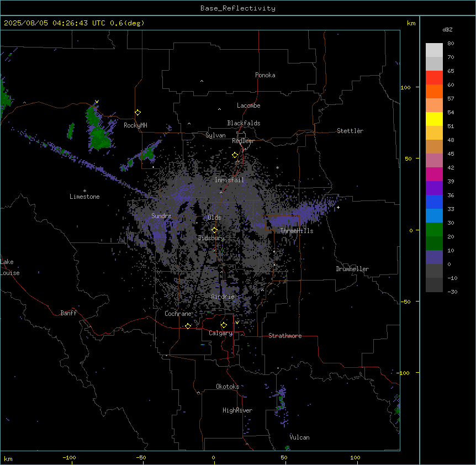476x465 pixels.
Task: Click the Drumheller label
Action: coord(352,269)
